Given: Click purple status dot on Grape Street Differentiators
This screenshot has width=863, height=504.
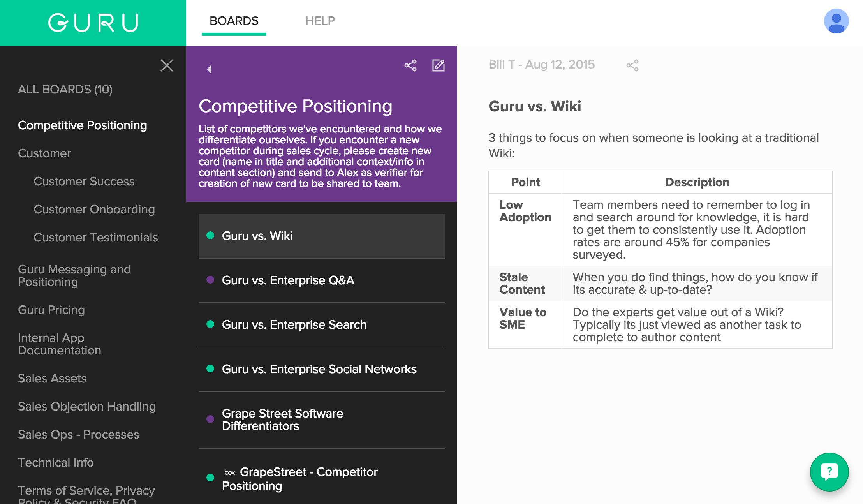Looking at the screenshot, I should (x=210, y=419).
